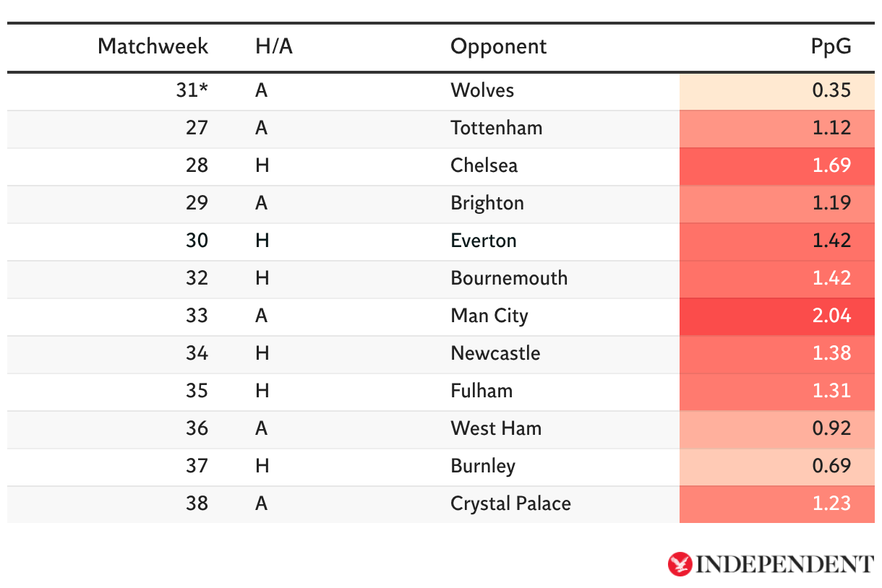Click the Fulham opponent name
The image size is (882, 588).
(481, 391)
